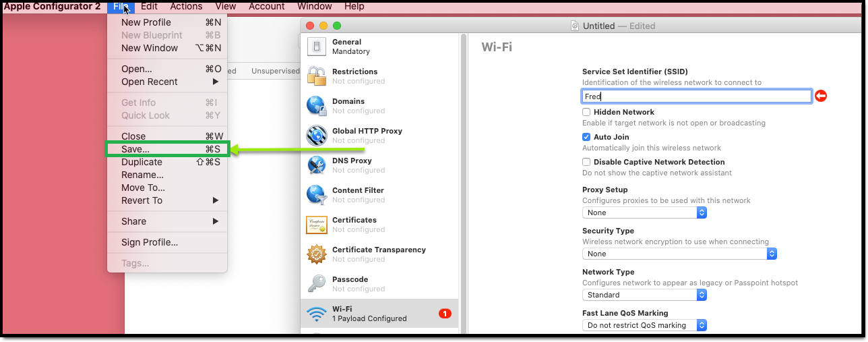Click the SSID text field containing Fred
This screenshot has width=868, height=342.
pos(697,96)
